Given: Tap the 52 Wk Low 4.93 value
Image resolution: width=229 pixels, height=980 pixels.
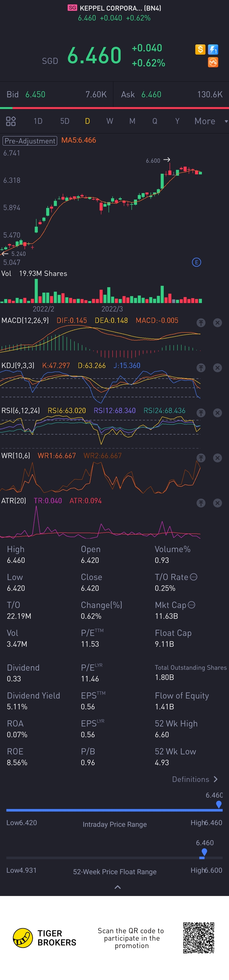Looking at the screenshot, I should tap(162, 762).
